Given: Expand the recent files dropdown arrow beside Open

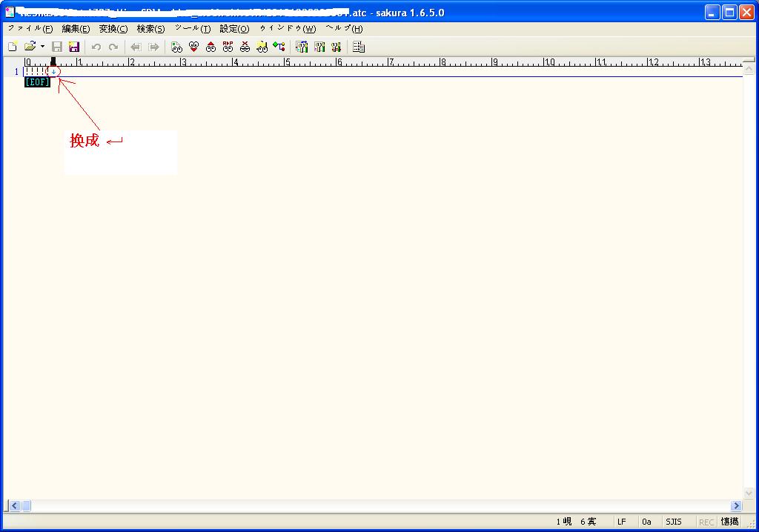Looking at the screenshot, I should pyautogui.click(x=42, y=47).
